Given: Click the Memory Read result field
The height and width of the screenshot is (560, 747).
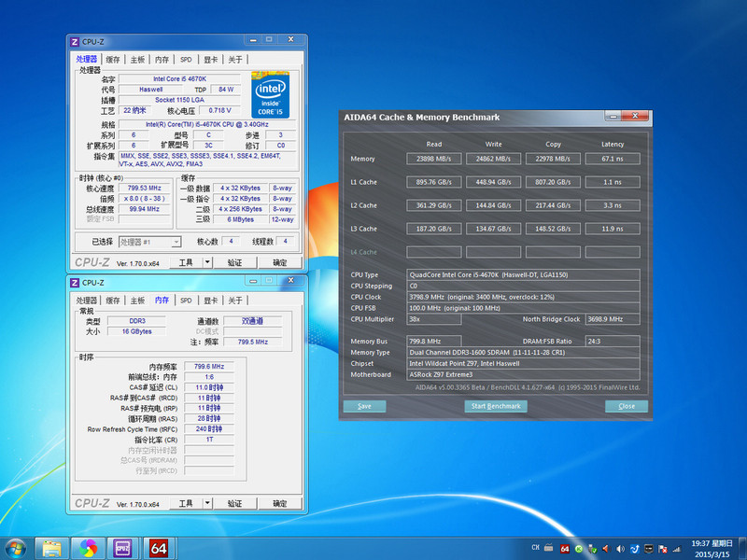Looking at the screenshot, I should [x=433, y=159].
